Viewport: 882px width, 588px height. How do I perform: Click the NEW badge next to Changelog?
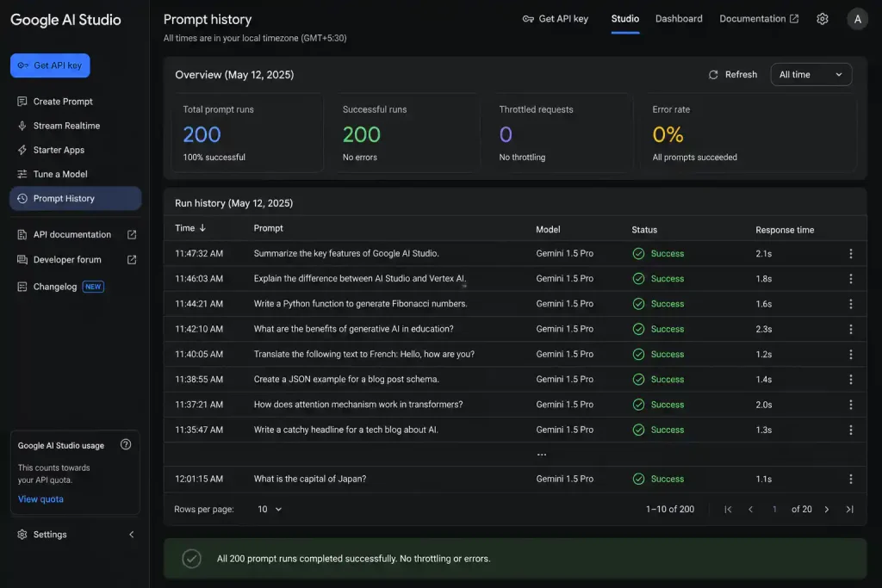coord(93,287)
